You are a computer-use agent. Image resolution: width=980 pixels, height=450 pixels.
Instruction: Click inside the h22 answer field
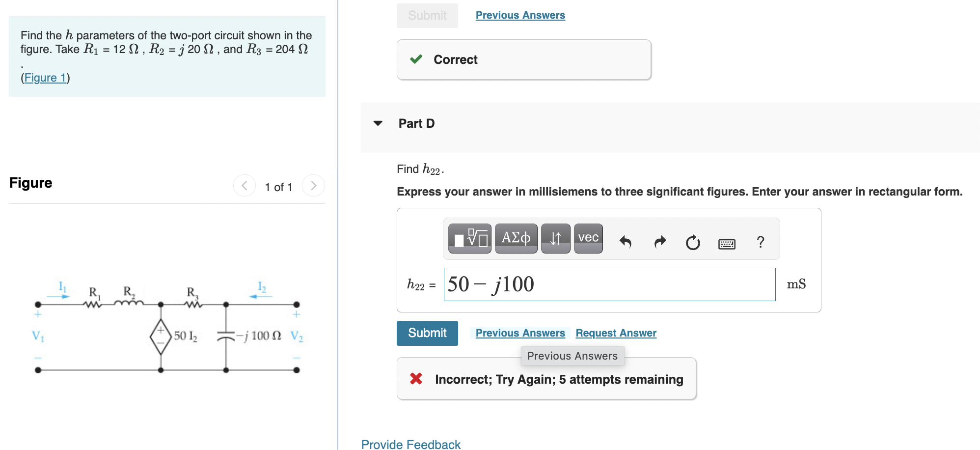click(609, 284)
